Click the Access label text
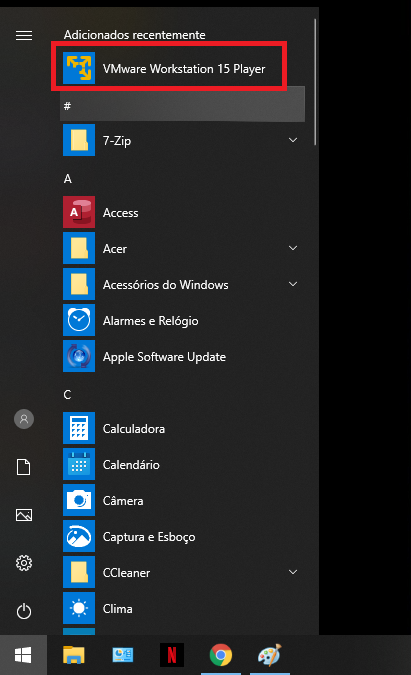411x675 pixels. [x=121, y=213]
